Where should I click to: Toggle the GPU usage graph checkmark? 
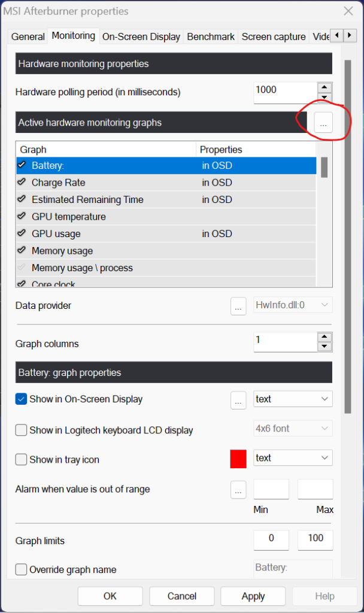[22, 233]
